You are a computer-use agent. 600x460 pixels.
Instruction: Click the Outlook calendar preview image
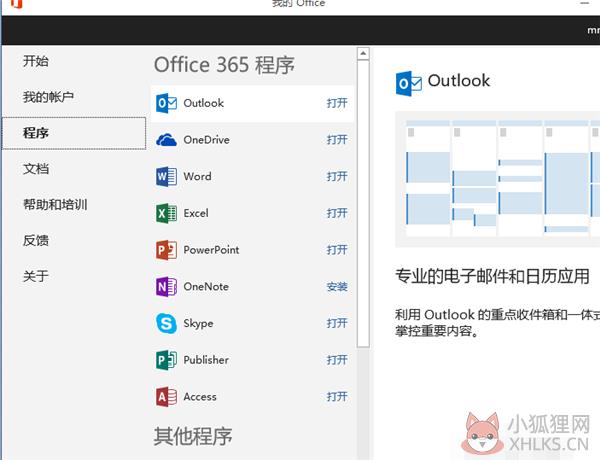[x=497, y=179]
